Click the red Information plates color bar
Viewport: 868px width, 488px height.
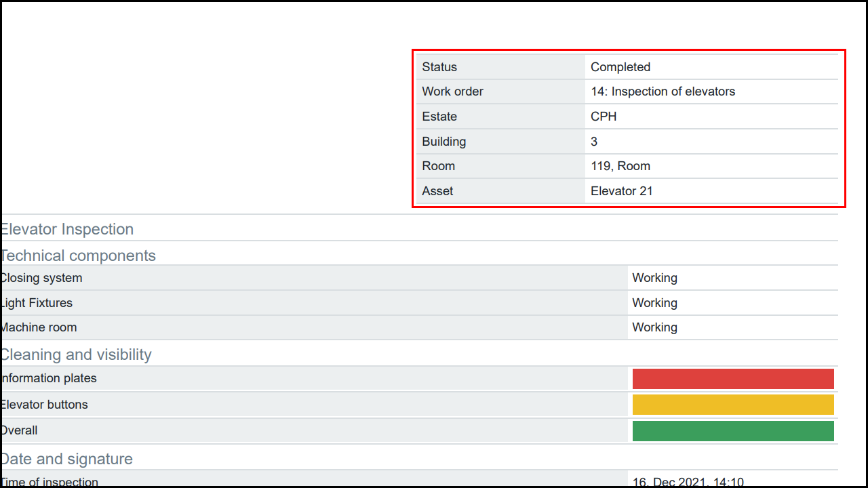tap(732, 379)
